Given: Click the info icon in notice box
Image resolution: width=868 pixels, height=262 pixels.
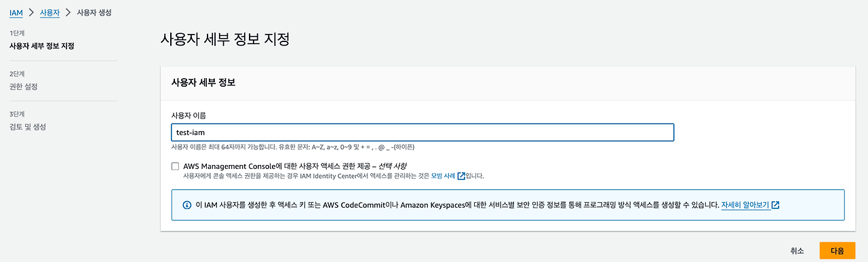Looking at the screenshot, I should coord(187,205).
